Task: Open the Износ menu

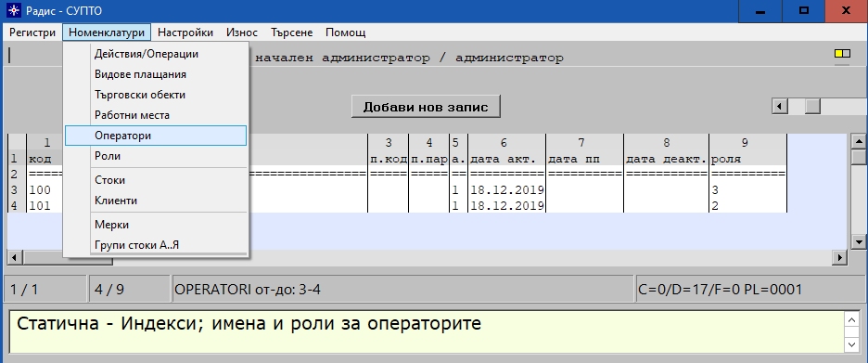Action: [x=241, y=32]
